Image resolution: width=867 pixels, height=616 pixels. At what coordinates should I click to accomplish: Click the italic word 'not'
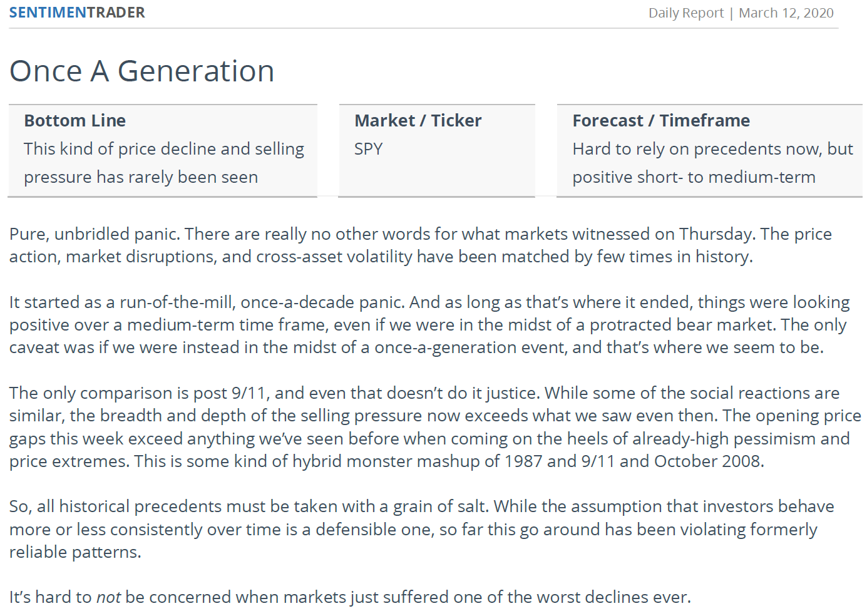pyautogui.click(x=108, y=597)
